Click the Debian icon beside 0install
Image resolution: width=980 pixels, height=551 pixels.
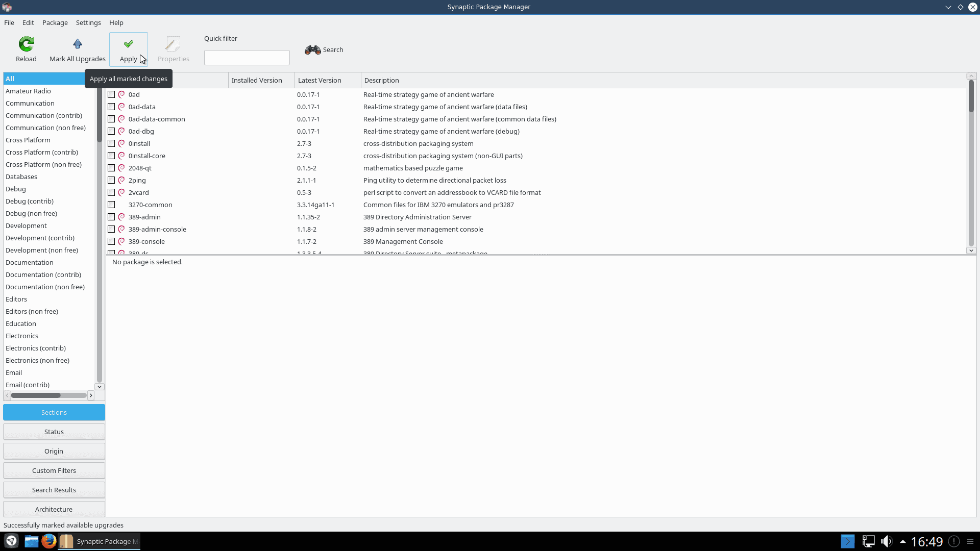click(x=121, y=143)
